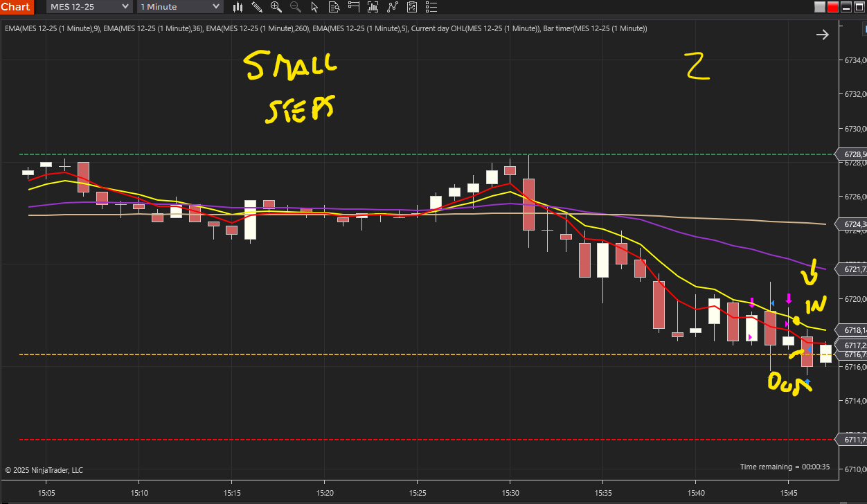Open the data box icon
867x504 pixels.
point(334,7)
